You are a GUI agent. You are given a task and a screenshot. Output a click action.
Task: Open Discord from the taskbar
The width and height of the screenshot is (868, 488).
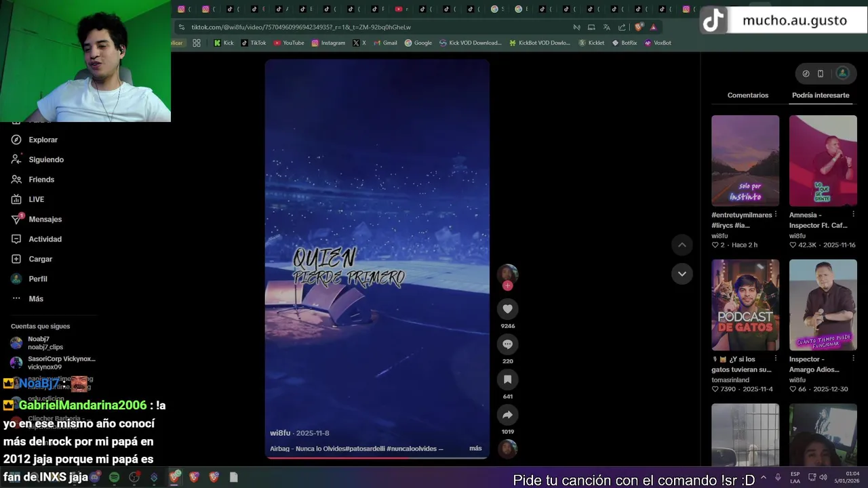pos(95,477)
